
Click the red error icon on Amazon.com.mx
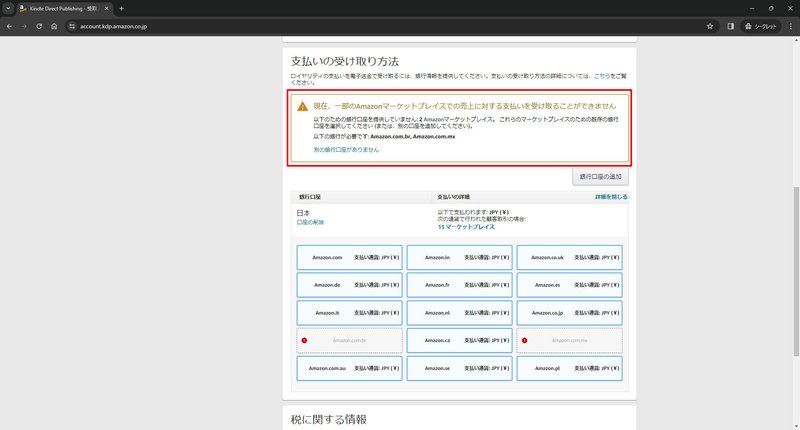(524, 340)
